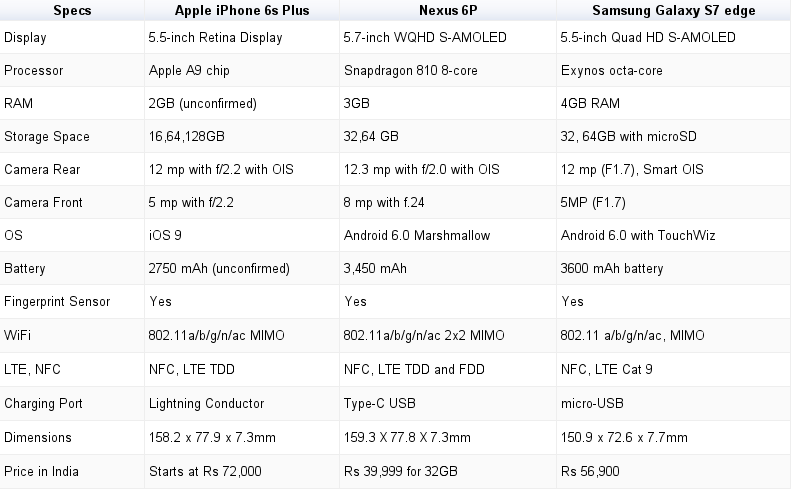791x489 pixels.
Task: Click the 802.11a/b/g/n/ac 2x2 MIMO cell
Action: click(425, 335)
